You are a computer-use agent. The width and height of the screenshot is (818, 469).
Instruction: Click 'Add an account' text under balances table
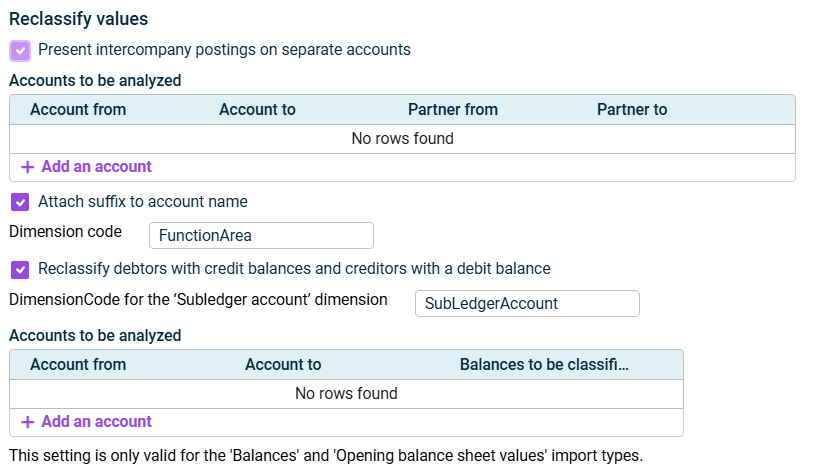96,422
